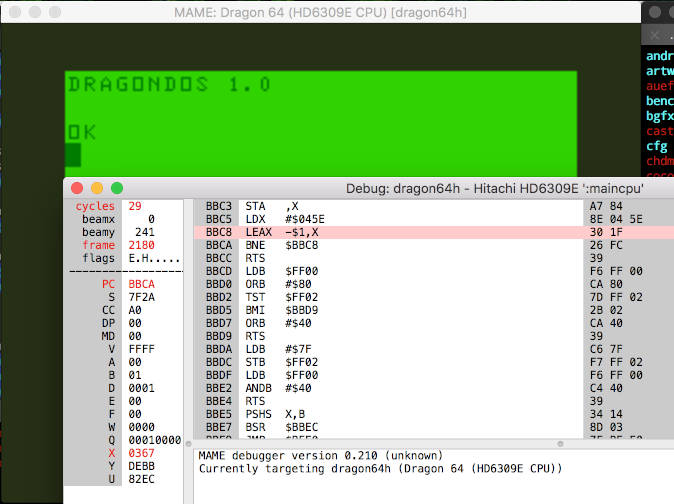This screenshot has width=674, height=504.
Task: Select the BBE2 ANDB #$40 instruction row
Action: coord(434,388)
